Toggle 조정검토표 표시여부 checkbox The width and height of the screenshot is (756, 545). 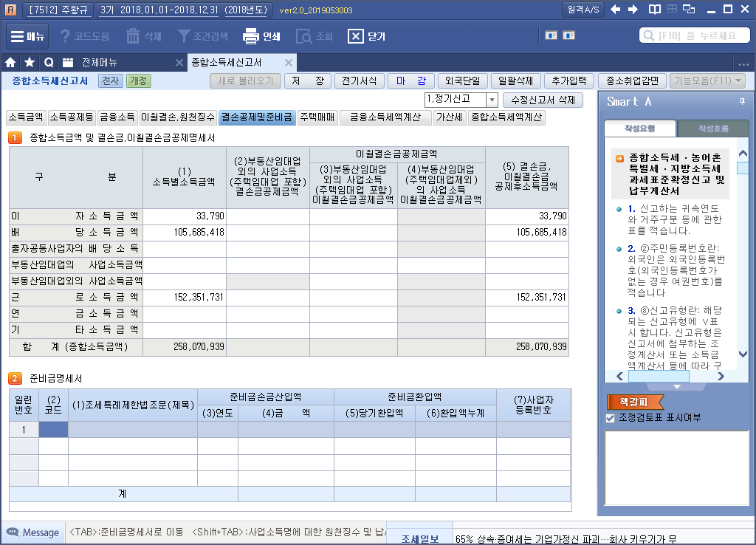click(610, 418)
